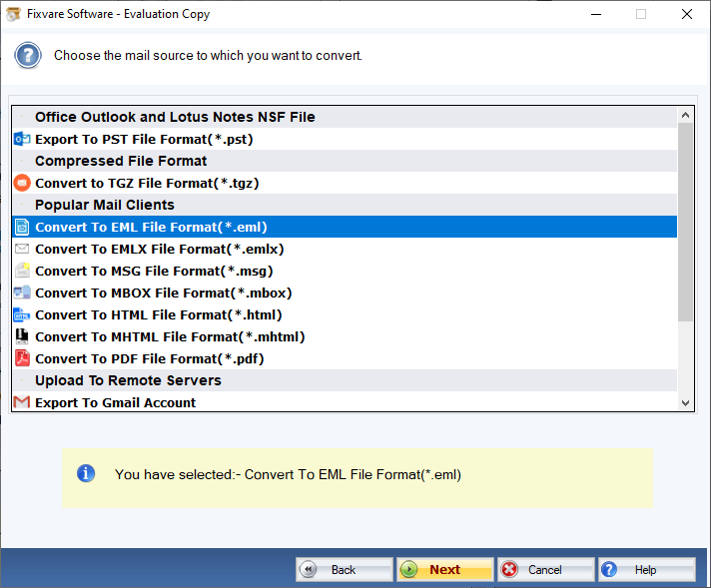This screenshot has width=711, height=588.
Task: Click the Upload To Remote Servers header
Action: click(x=345, y=380)
